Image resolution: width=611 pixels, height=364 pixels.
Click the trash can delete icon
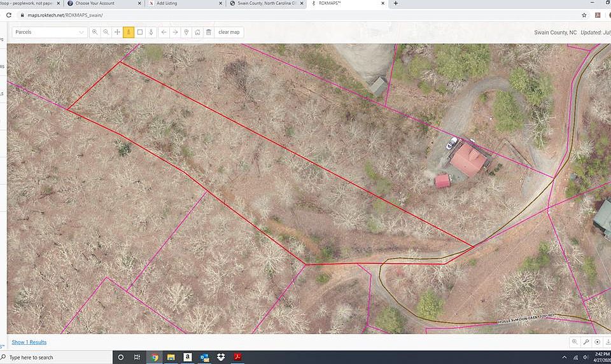coord(209,32)
